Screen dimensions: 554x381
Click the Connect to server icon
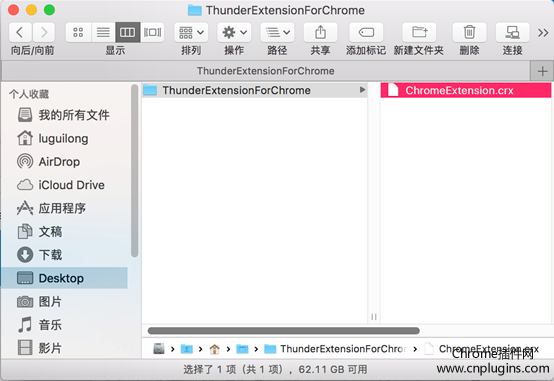[x=512, y=33]
